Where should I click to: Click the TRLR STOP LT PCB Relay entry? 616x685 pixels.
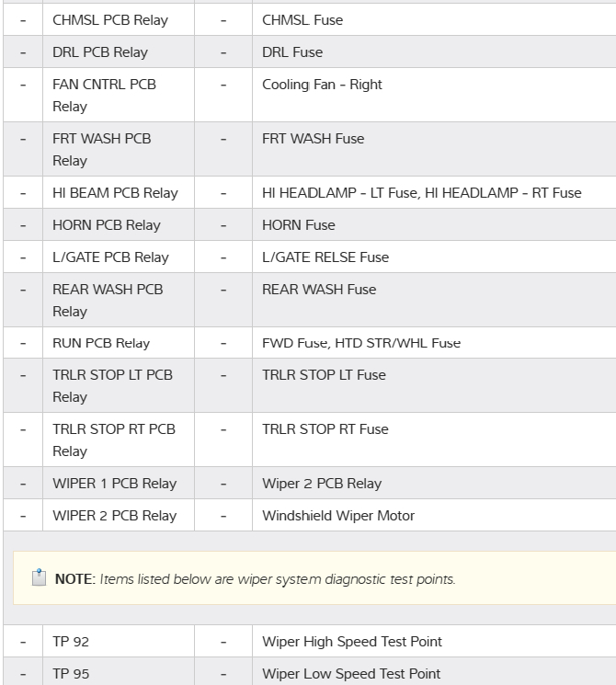point(112,386)
